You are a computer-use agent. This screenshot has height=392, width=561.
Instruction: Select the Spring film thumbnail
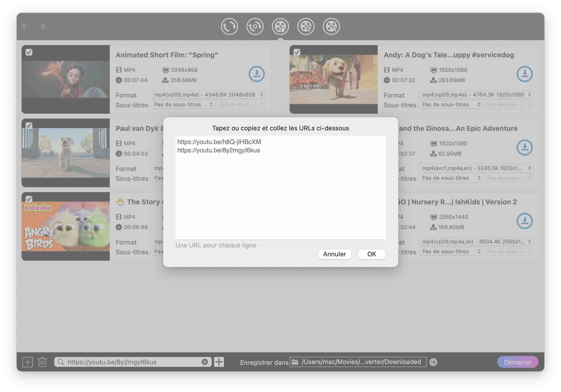pos(66,79)
